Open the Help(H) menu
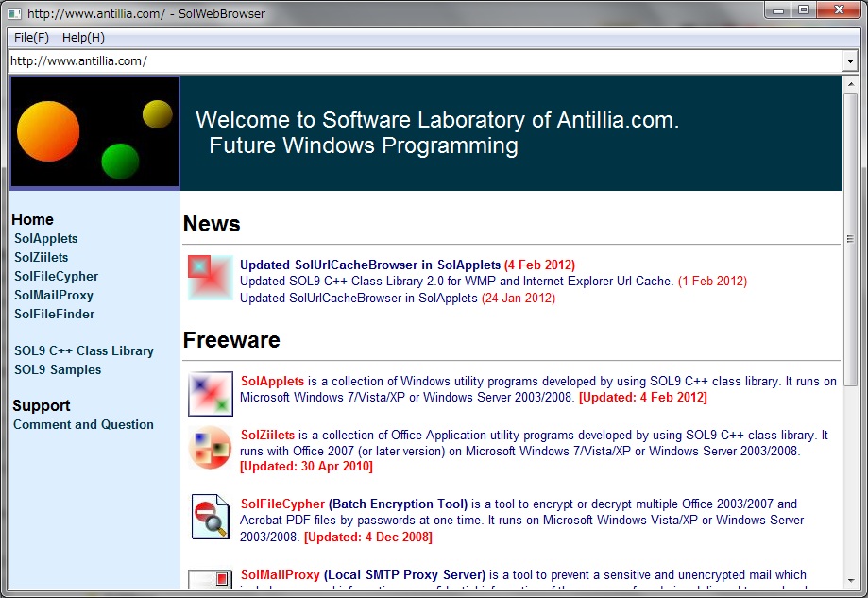Viewport: 868px width, 598px height. coord(83,37)
